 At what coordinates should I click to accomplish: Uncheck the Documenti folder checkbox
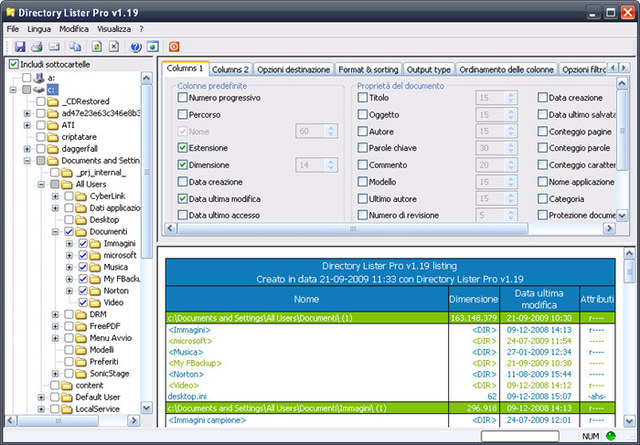pyautogui.click(x=69, y=231)
